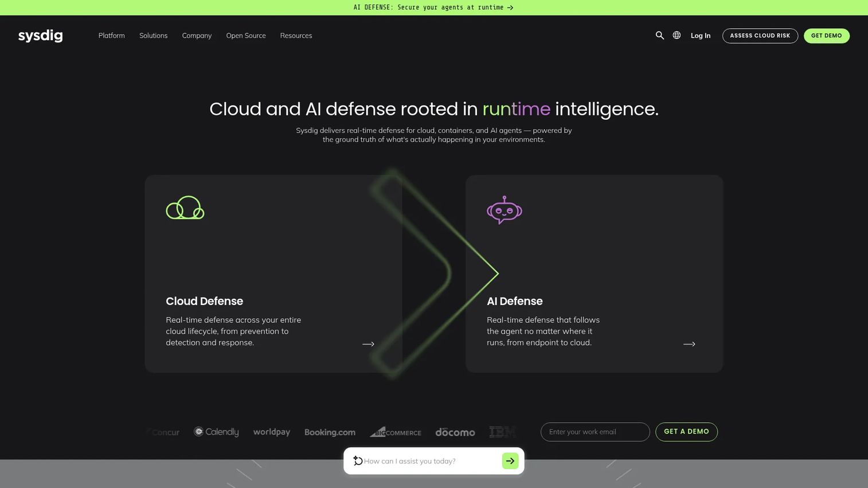
Task: Click the Cloud Defense description text
Action: click(233, 331)
